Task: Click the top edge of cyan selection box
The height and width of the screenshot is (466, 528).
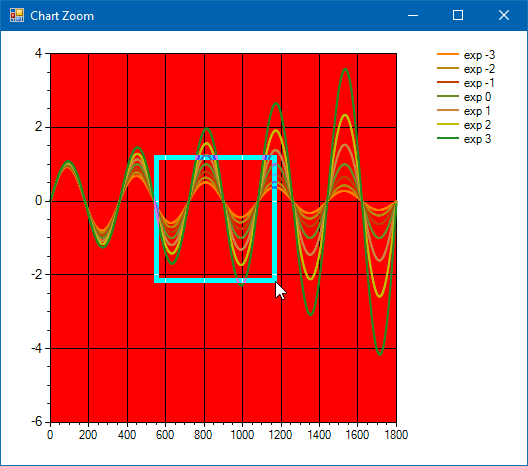Action: click(216, 157)
